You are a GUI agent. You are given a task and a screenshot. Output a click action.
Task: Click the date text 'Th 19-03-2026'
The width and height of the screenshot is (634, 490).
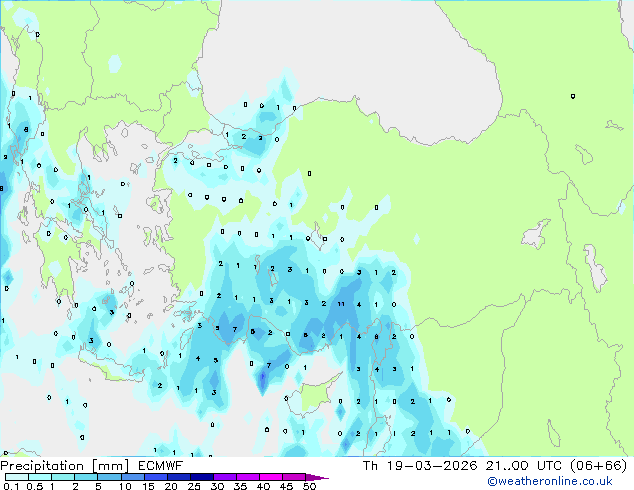[420, 466]
